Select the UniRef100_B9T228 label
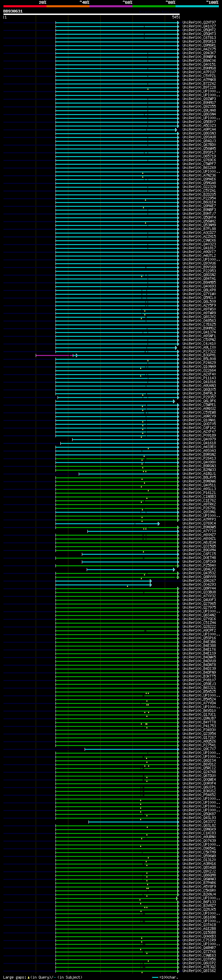Viewport: 222px width, 980px height. [x=199, y=88]
